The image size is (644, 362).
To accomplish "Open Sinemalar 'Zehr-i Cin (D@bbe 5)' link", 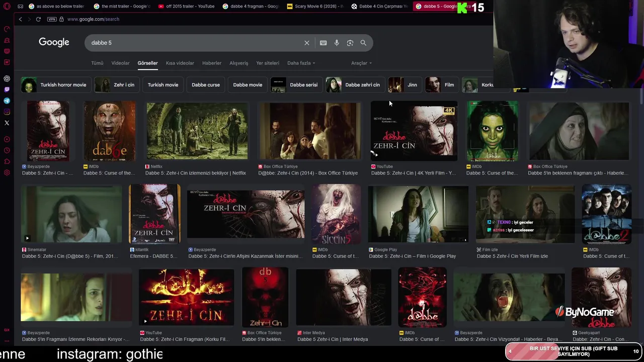I will [70, 256].
